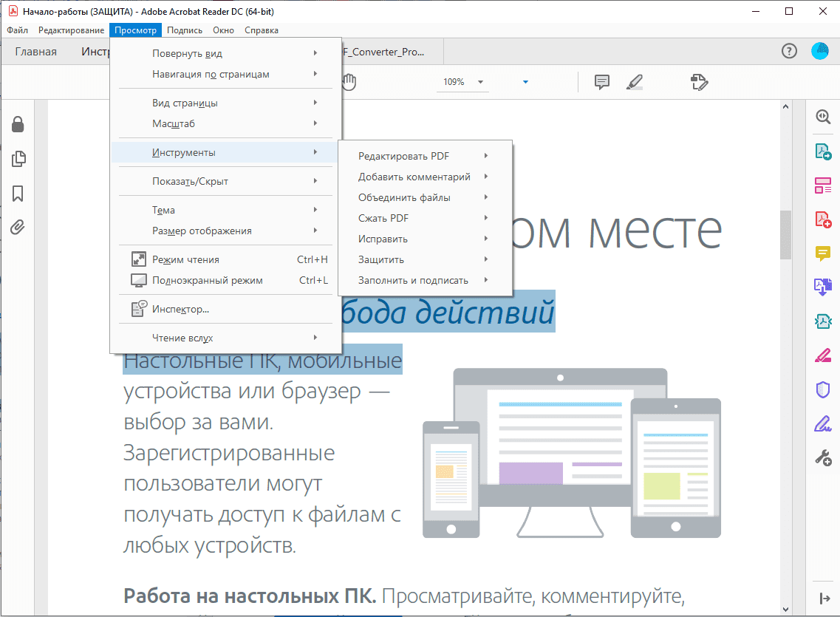Open the Organize Pages tool in right pane
This screenshot has width=840, height=617.
[823, 185]
